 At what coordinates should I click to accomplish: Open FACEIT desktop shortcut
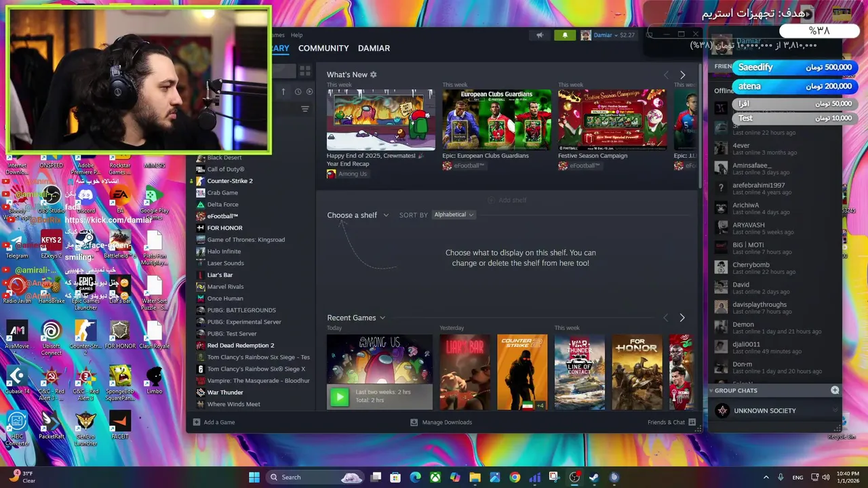click(120, 425)
